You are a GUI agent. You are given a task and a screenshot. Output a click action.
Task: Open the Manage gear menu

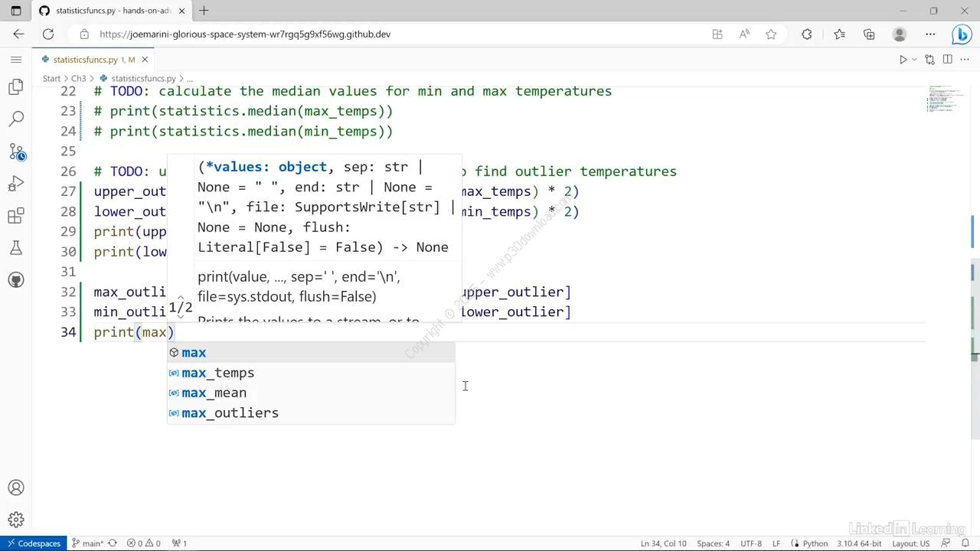pos(16,520)
